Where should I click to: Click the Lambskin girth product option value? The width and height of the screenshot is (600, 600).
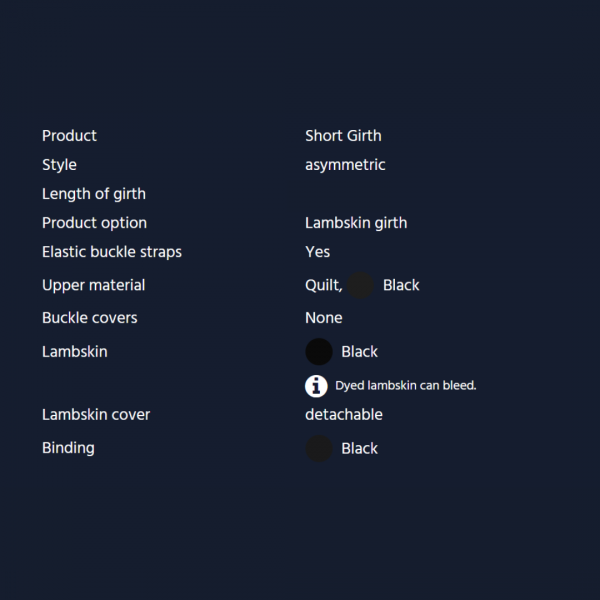356,223
